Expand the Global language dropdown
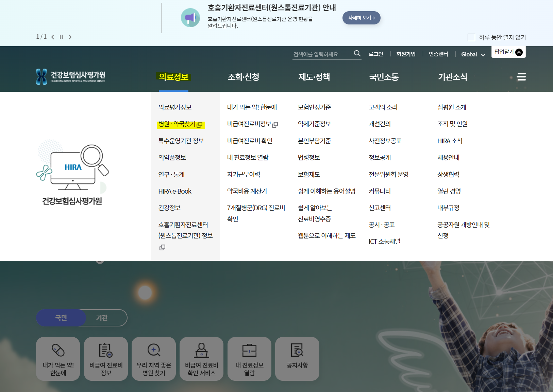Image resolution: width=553 pixels, height=392 pixels. (x=473, y=54)
